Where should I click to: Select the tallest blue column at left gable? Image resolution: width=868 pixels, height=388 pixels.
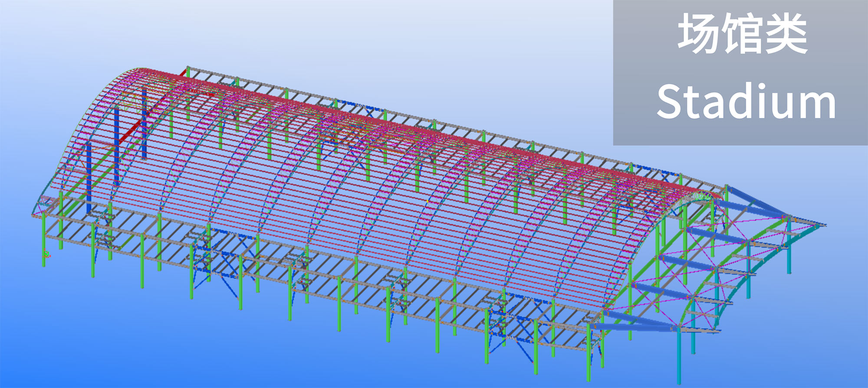[117, 143]
